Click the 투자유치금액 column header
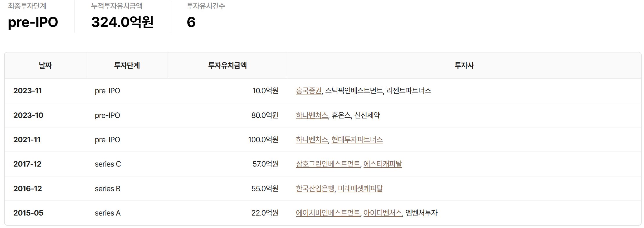644x228 pixels. tap(227, 65)
